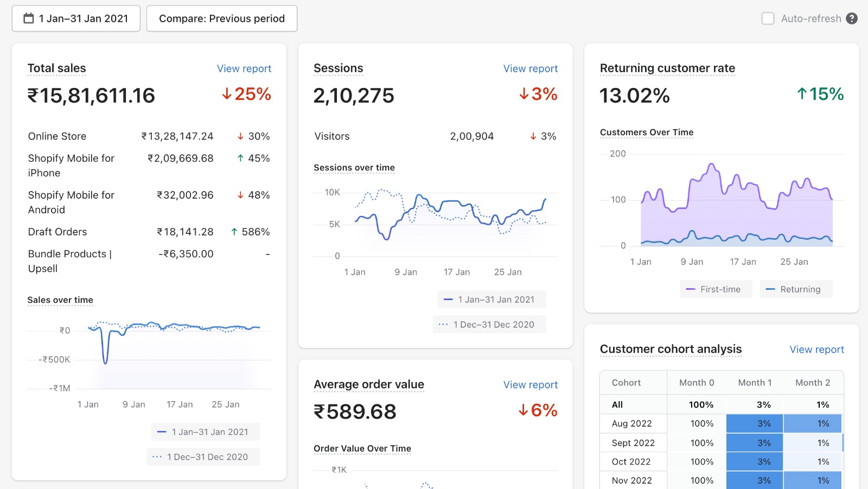This screenshot has width=868, height=489.
Task: Click the Sales over time chart heading
Action: tap(60, 300)
